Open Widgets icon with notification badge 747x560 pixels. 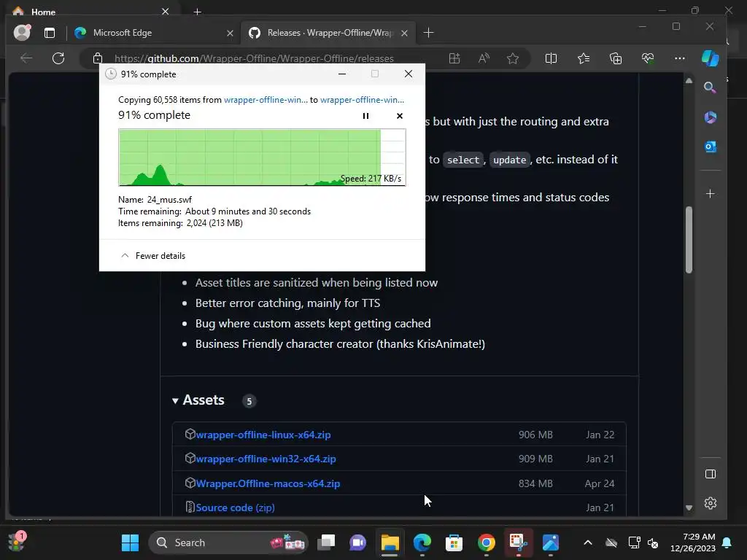pos(18,542)
